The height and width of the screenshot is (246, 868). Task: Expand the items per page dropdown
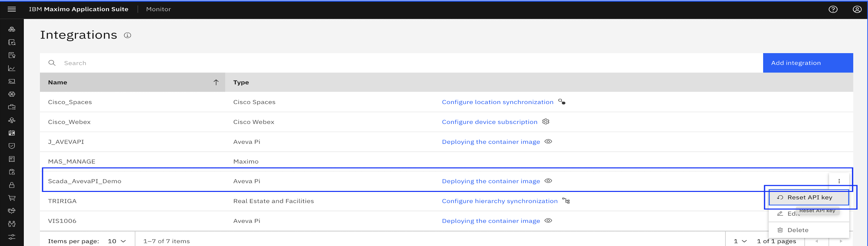(x=117, y=241)
